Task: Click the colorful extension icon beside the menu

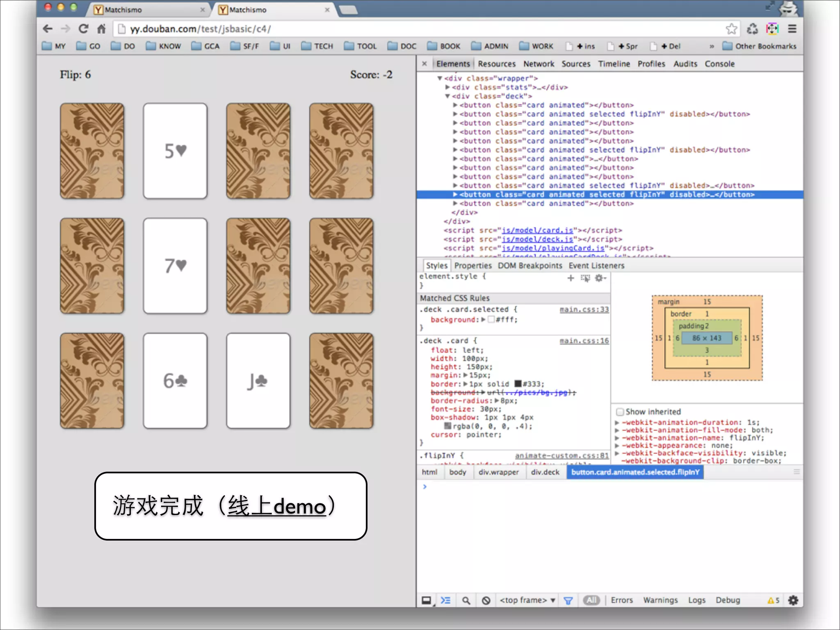Action: coord(772,29)
